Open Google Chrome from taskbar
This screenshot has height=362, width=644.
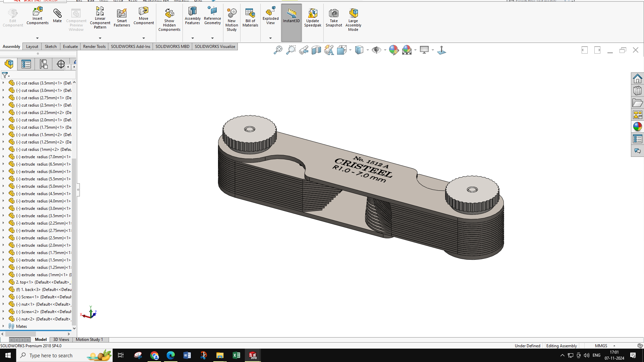tap(154, 355)
